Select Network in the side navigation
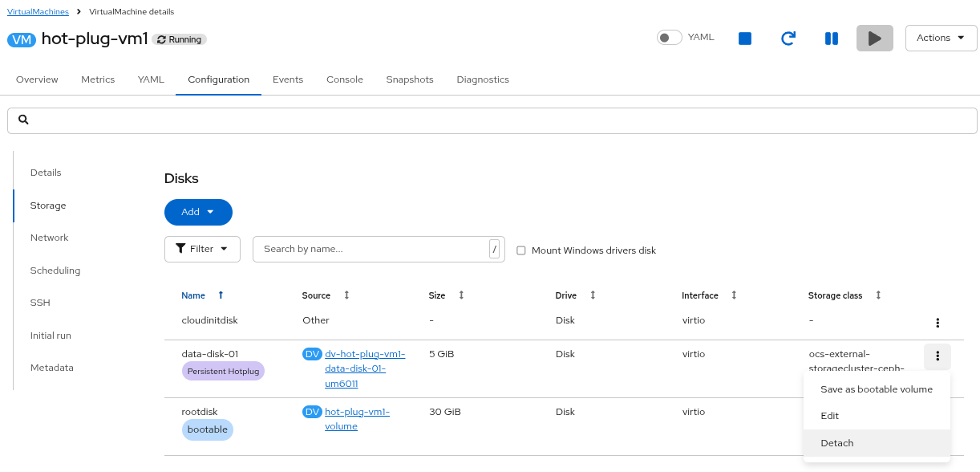Viewport: 980px width, 472px height. 49,238
